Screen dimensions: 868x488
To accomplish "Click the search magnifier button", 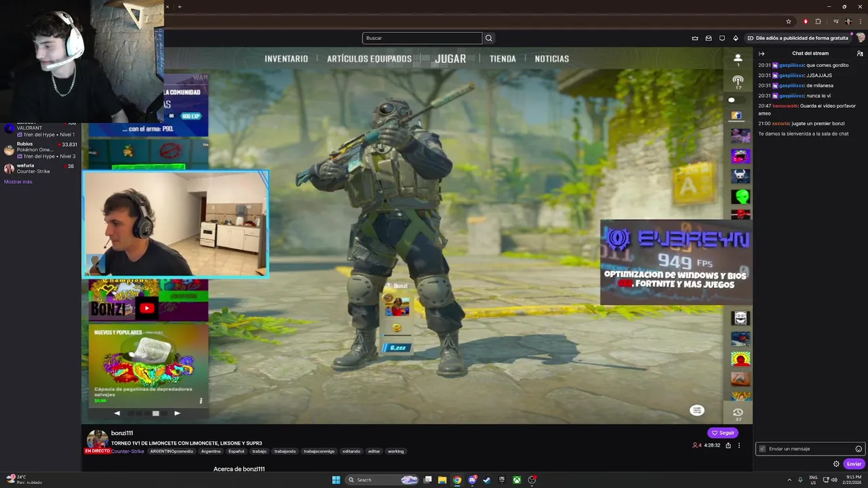I will pos(488,38).
